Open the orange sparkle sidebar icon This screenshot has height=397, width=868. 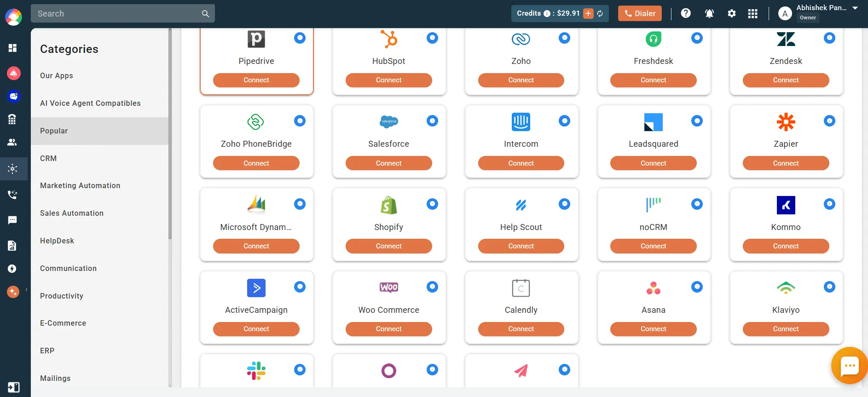click(13, 292)
